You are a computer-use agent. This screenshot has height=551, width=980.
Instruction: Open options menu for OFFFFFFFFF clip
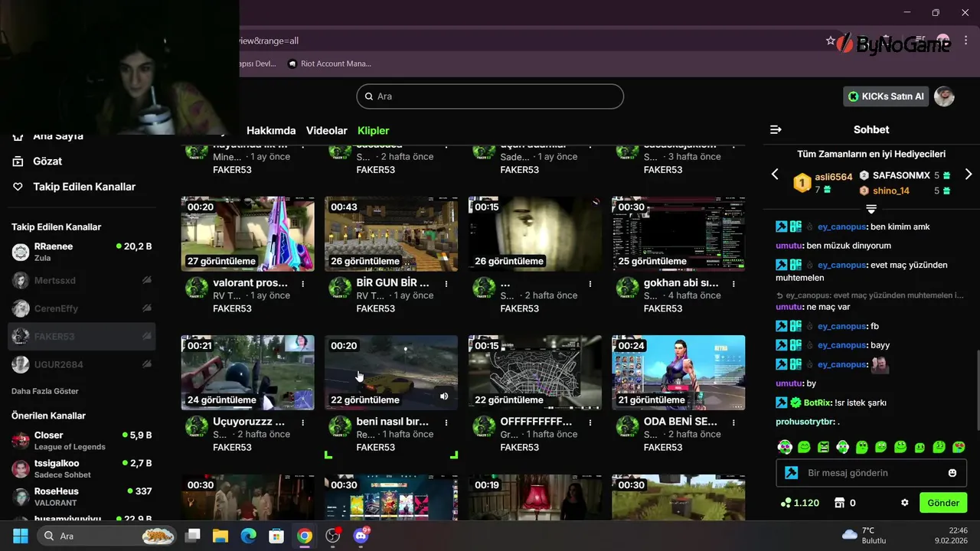tap(590, 422)
